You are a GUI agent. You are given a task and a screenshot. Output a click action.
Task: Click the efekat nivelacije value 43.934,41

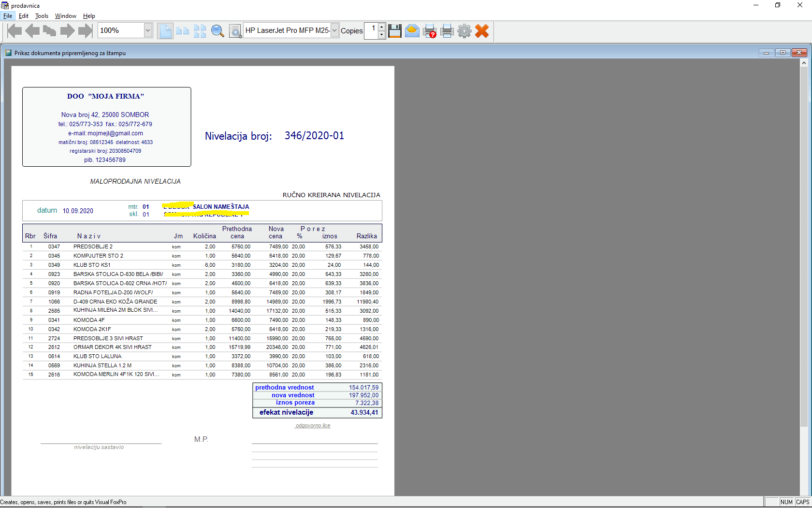point(364,412)
